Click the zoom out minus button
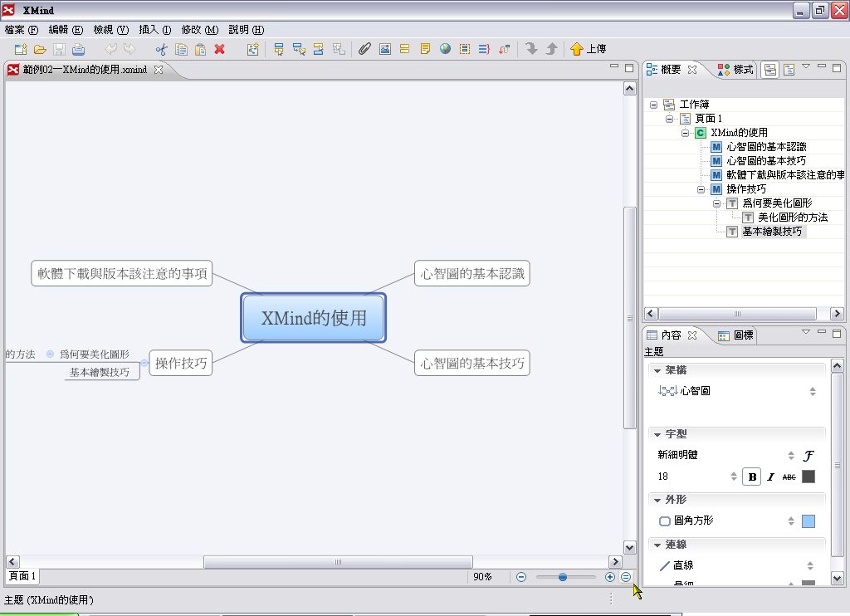Screen dimensions: 850x616 pos(521,577)
